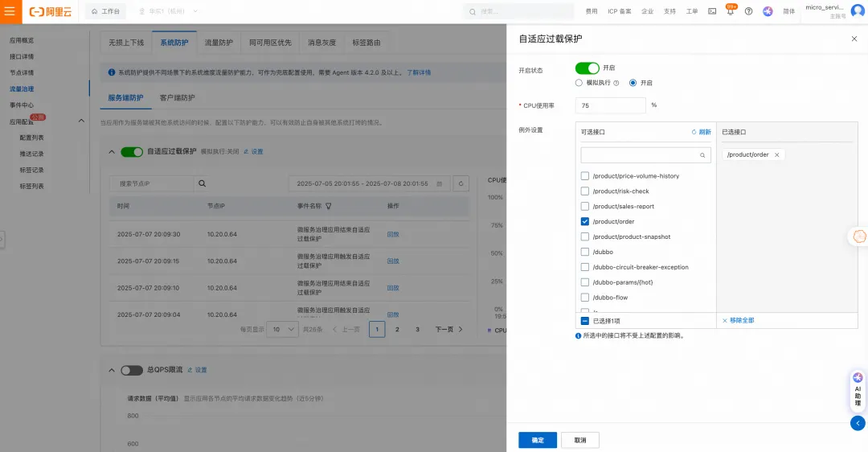Click the 移除全部 link
Viewport: 868px width, 452px height.
(739, 321)
